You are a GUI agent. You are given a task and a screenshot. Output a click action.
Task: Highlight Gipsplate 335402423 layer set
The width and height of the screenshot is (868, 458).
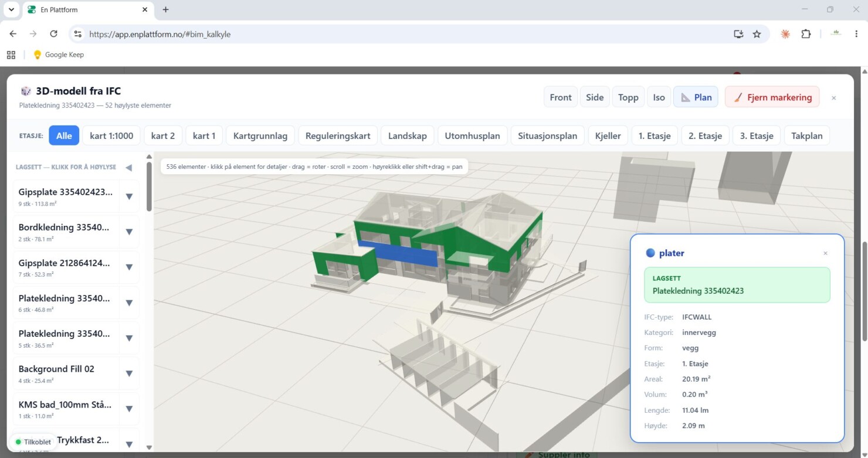pyautogui.click(x=66, y=196)
